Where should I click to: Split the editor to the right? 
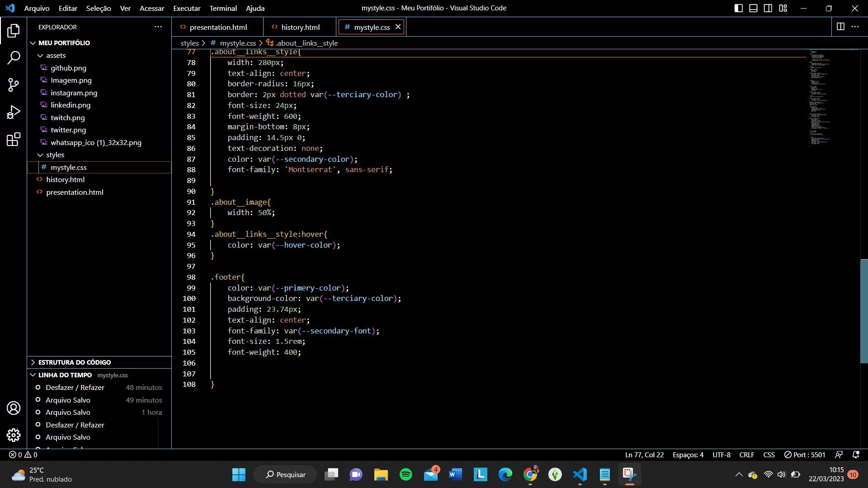pyautogui.click(x=840, y=27)
